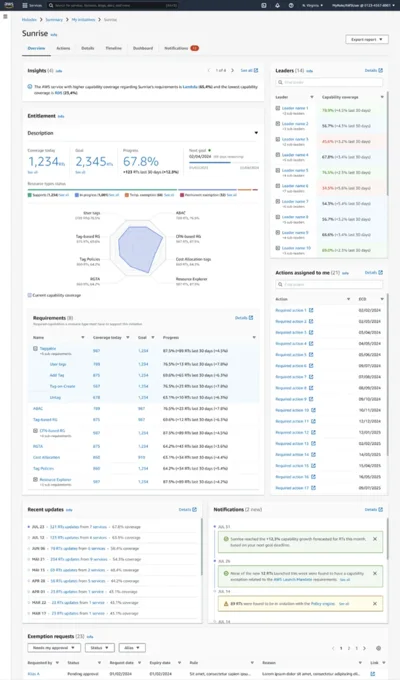Viewport: 400px width, 680px height.
Task: Toggle the Current capability coverage checkbox
Action: click(30, 295)
